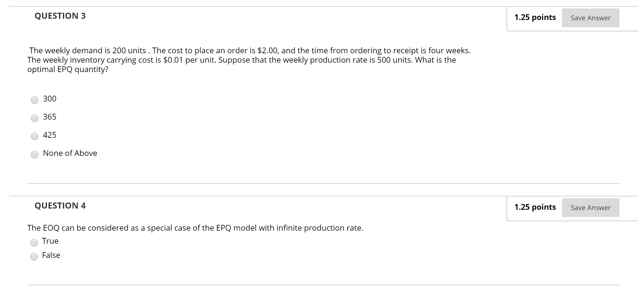
Task: Select the radio button for 425
Action: pyautogui.click(x=34, y=136)
